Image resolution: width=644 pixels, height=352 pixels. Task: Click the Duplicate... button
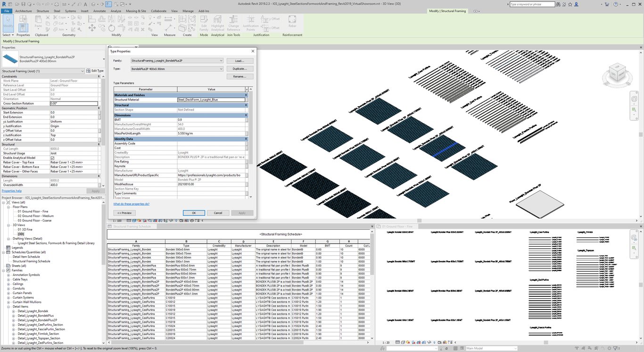pyautogui.click(x=239, y=69)
